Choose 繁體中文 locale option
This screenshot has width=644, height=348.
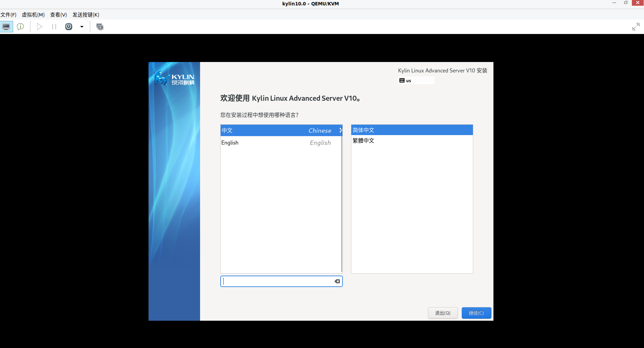(x=412, y=140)
